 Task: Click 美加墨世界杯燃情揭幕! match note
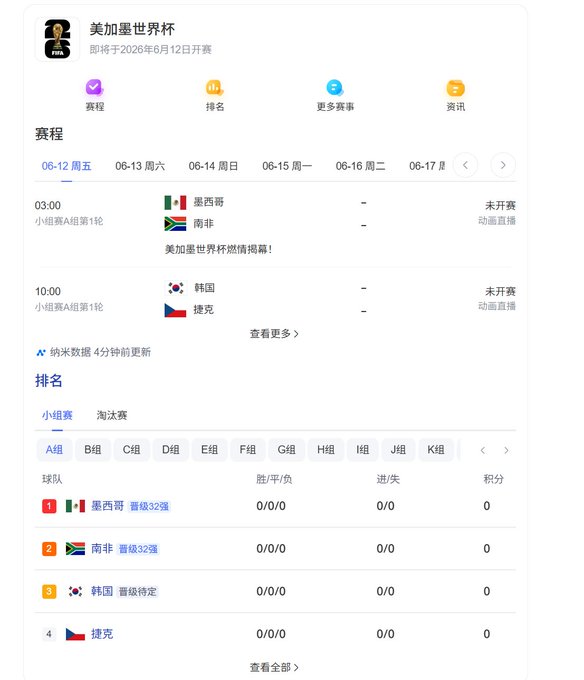tap(218, 249)
